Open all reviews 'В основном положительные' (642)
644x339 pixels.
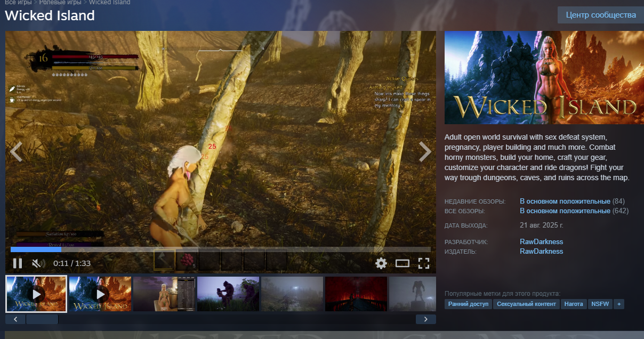pos(565,211)
